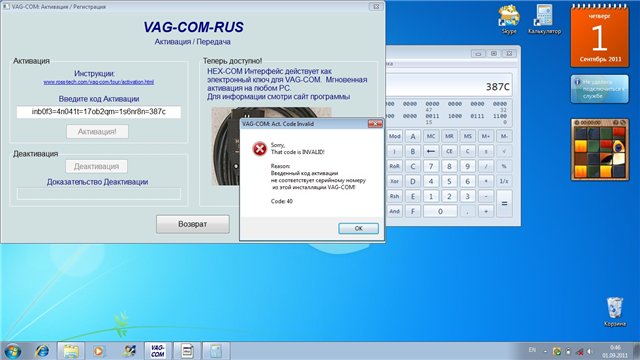The image size is (640, 360).
Task: Click M- in calculator
Action: pyautogui.click(x=504, y=136)
